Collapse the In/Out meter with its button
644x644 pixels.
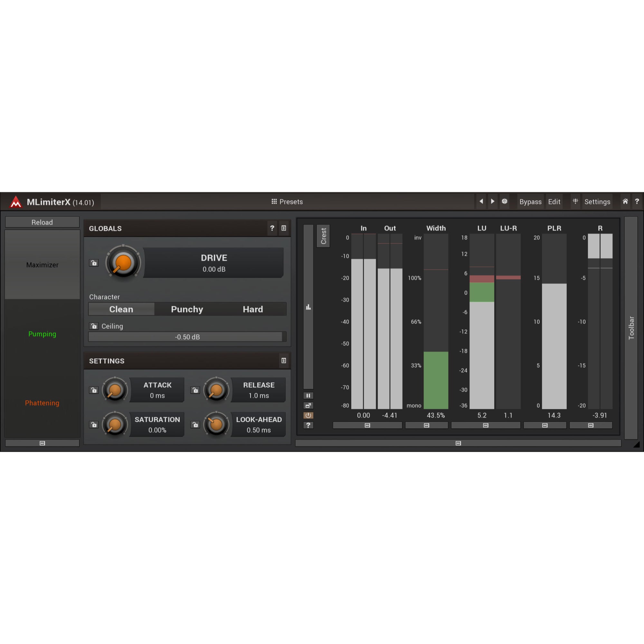pyautogui.click(x=367, y=425)
